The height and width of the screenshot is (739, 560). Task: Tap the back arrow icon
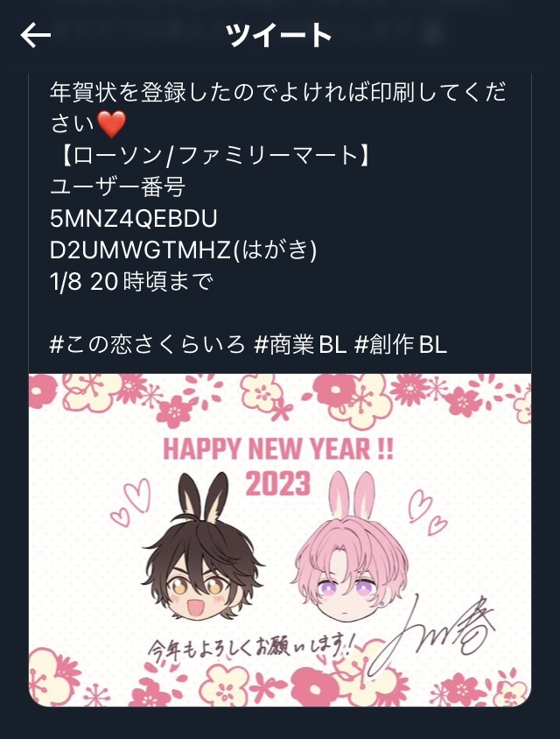coord(36,35)
